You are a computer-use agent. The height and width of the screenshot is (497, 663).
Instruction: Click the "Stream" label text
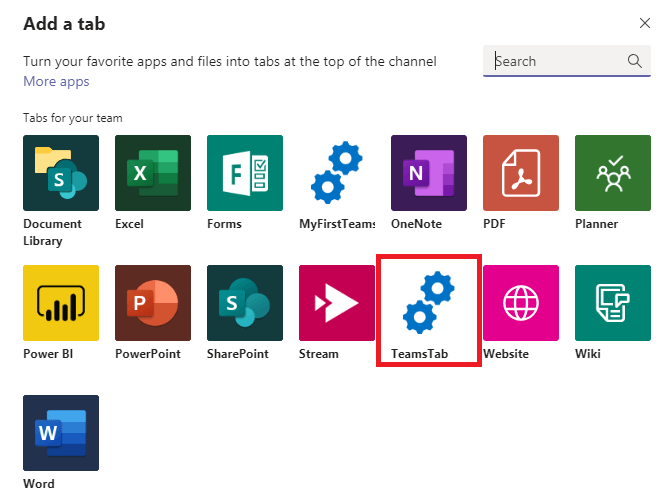319,354
